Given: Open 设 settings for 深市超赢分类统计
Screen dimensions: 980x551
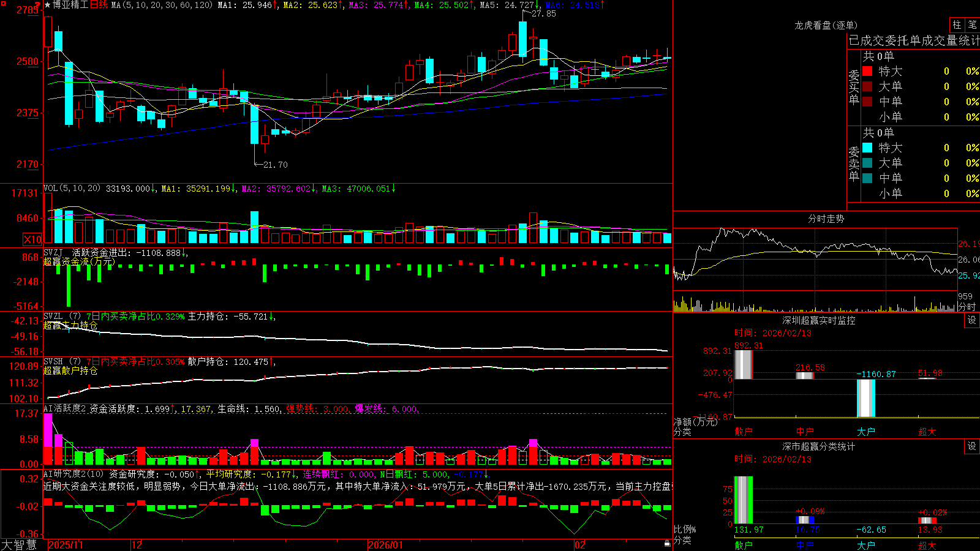Looking at the screenshot, I should pos(972,446).
